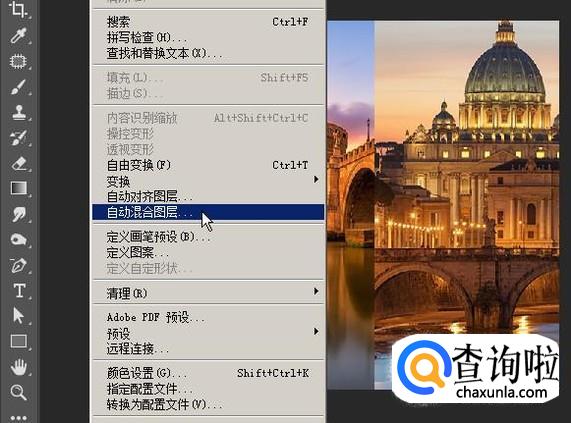571x423 pixels.
Task: Select the Horizontal Type tool
Action: click(x=19, y=291)
